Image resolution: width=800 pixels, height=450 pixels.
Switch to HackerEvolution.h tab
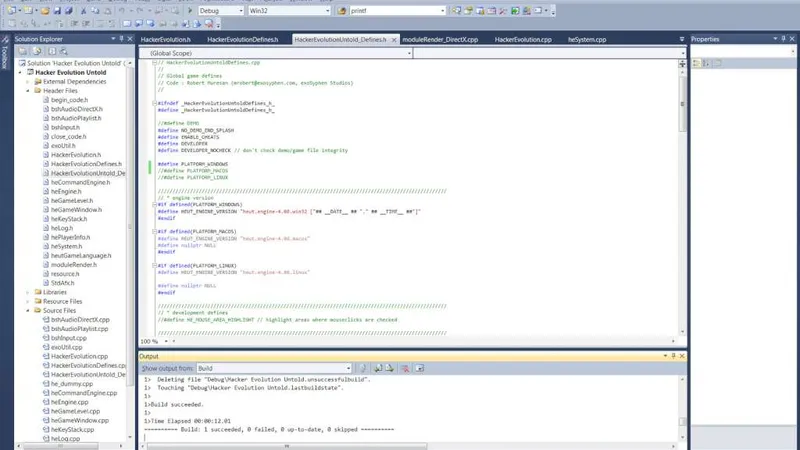pyautogui.click(x=166, y=39)
